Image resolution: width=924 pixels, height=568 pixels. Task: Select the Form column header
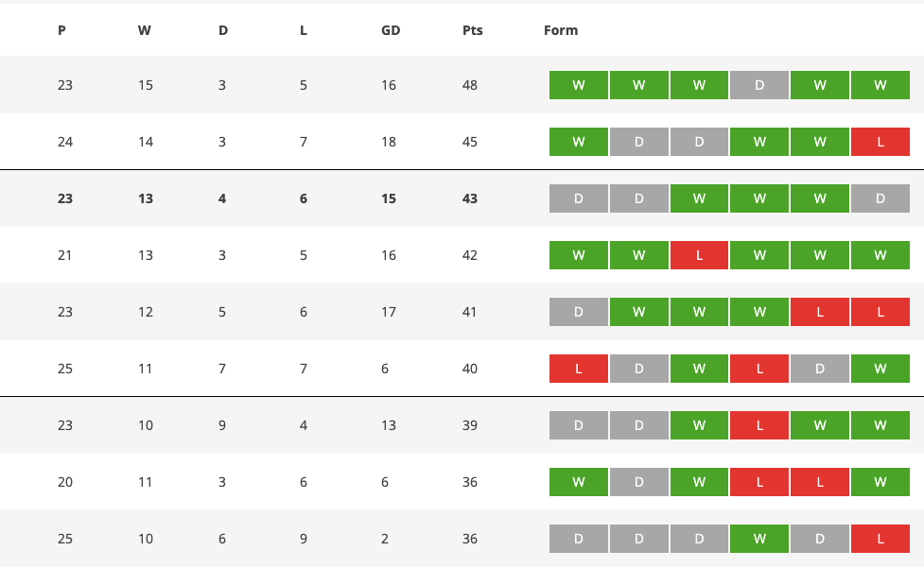(561, 30)
